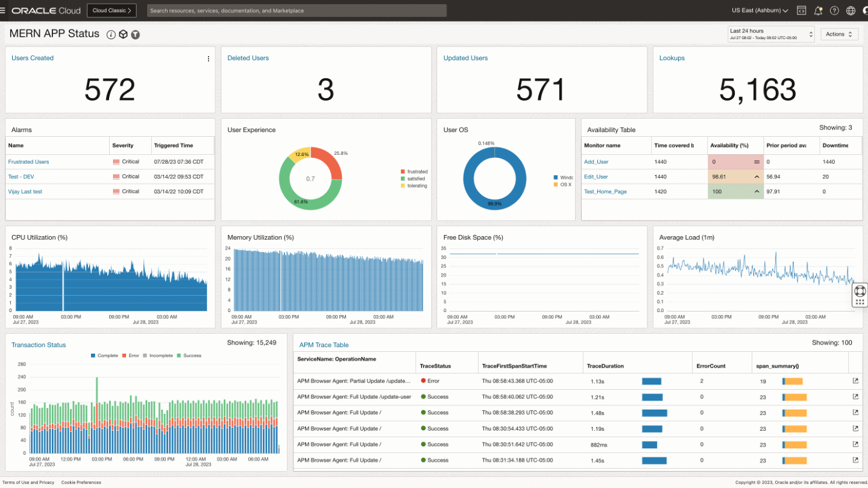Toggle the Error series in Transaction Status legend
Screen dimensions: 868x488
131,355
